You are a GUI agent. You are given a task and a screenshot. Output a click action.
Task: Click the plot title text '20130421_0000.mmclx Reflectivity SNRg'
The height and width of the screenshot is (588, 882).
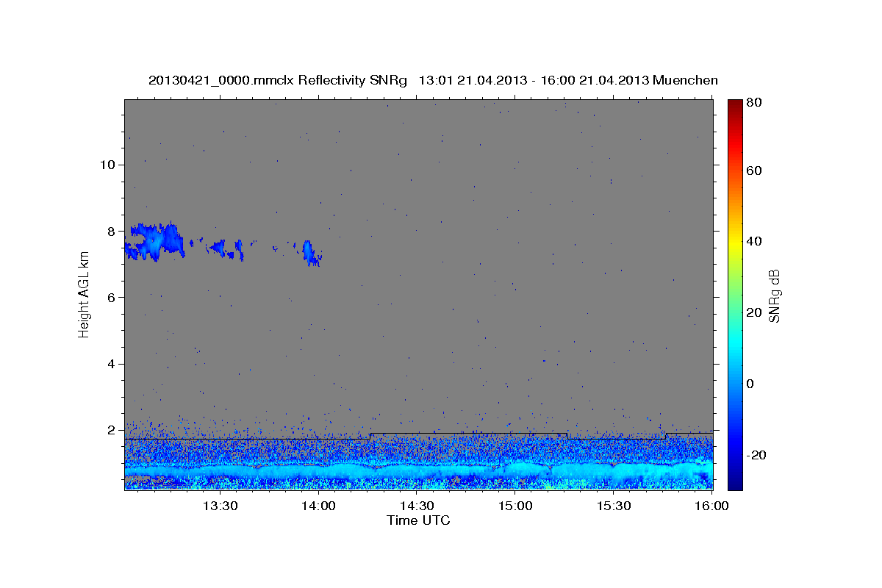pyautogui.click(x=277, y=80)
